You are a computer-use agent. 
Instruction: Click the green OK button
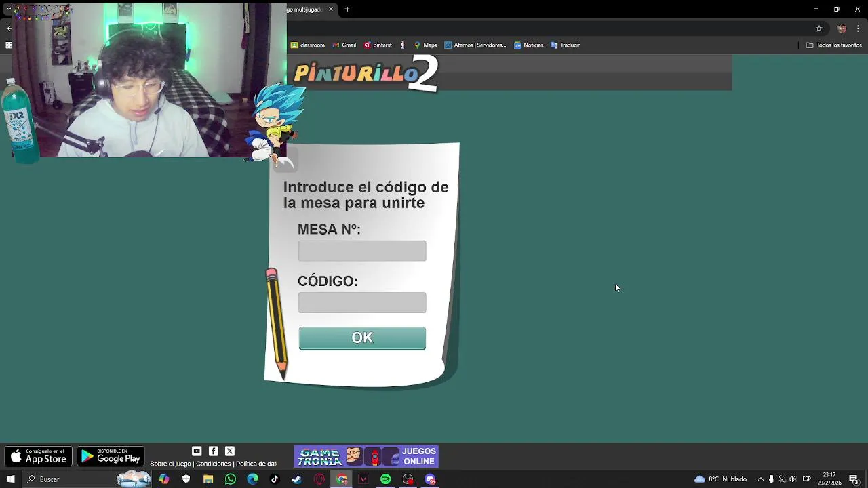(362, 338)
